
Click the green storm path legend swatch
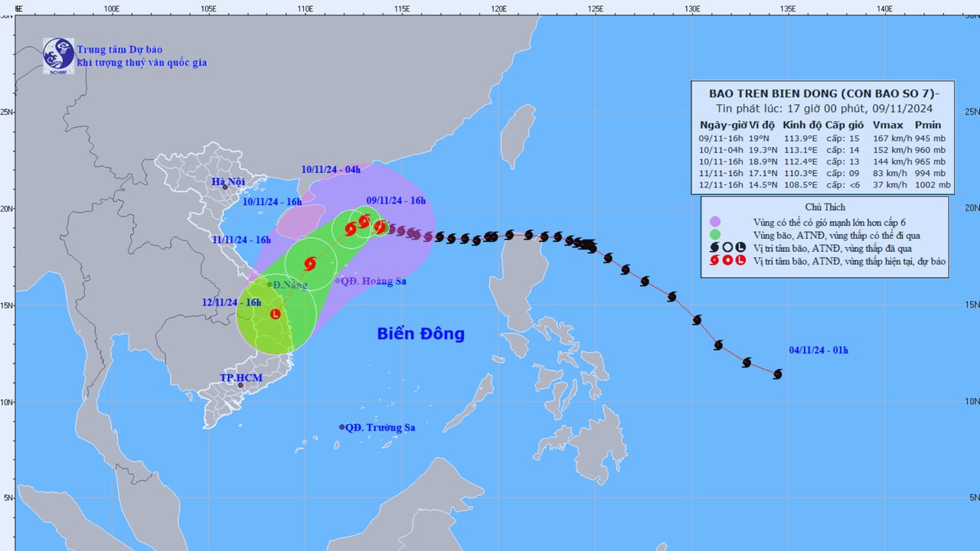pos(715,234)
